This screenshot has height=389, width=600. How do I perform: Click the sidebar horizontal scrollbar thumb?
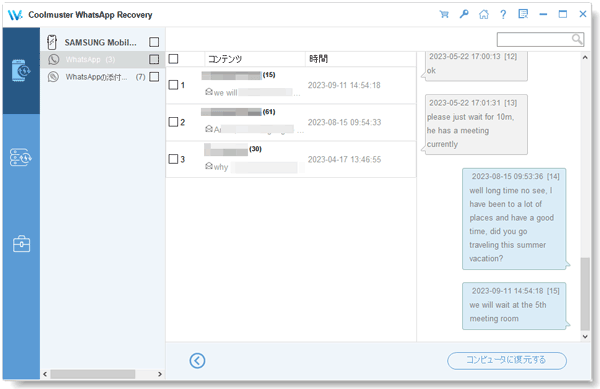(93, 374)
